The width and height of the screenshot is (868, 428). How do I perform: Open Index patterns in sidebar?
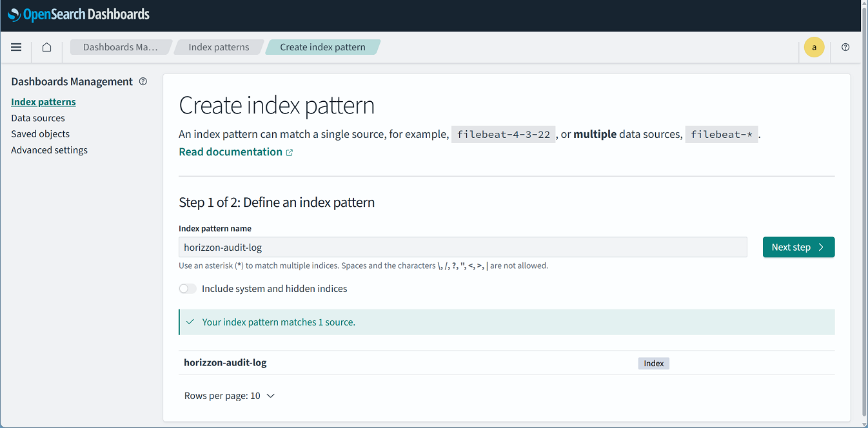coord(43,102)
